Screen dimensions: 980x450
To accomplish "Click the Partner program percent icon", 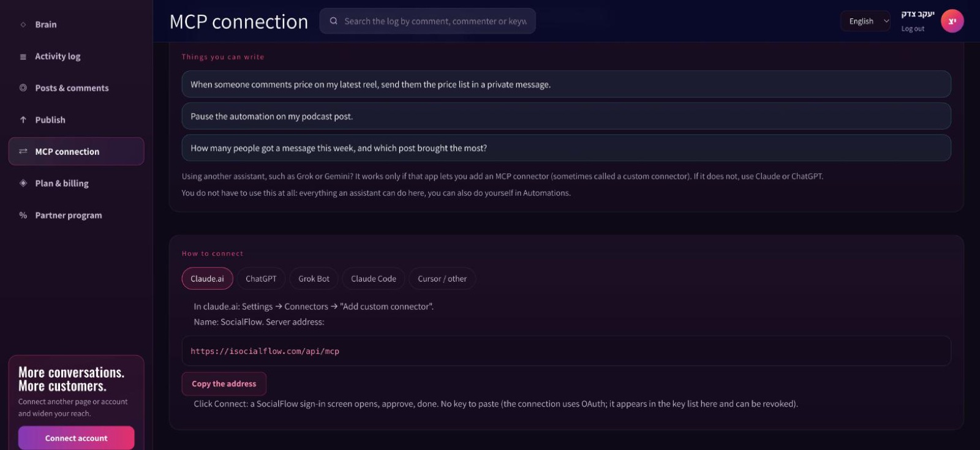I will pos(23,216).
